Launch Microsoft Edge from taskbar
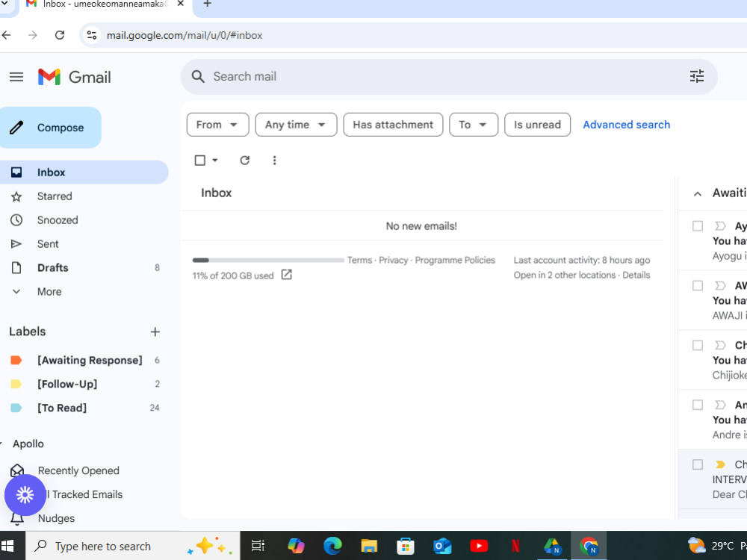The image size is (747, 560). pos(332,546)
